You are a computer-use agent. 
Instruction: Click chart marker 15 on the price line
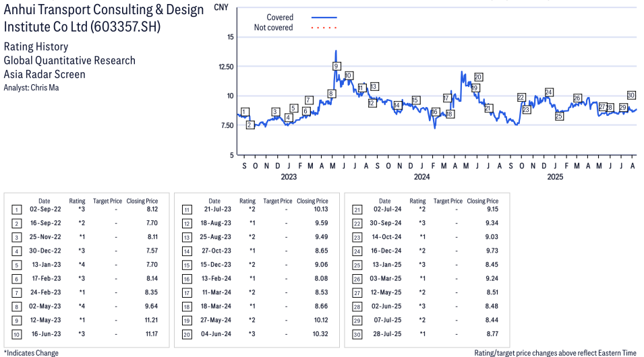point(415,100)
